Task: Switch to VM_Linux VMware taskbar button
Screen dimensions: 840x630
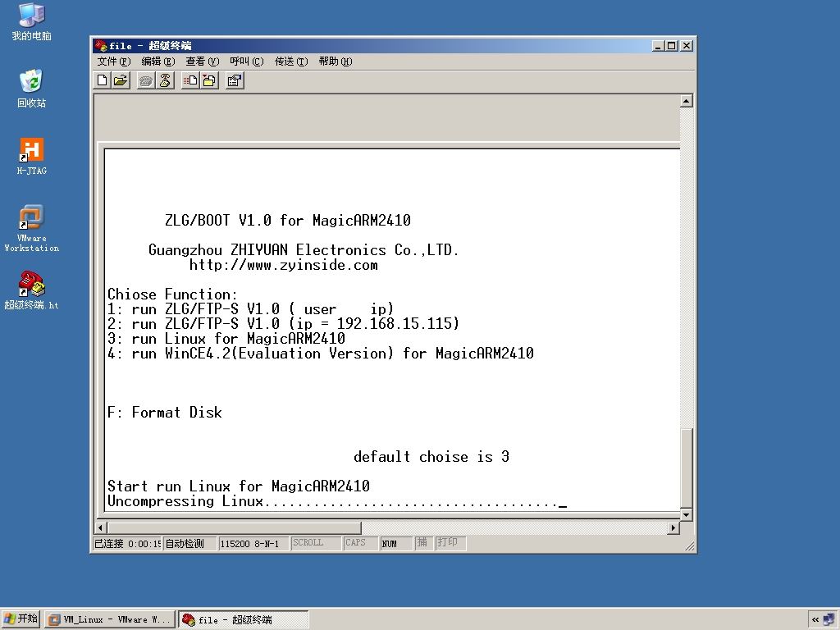Action: [x=110, y=619]
